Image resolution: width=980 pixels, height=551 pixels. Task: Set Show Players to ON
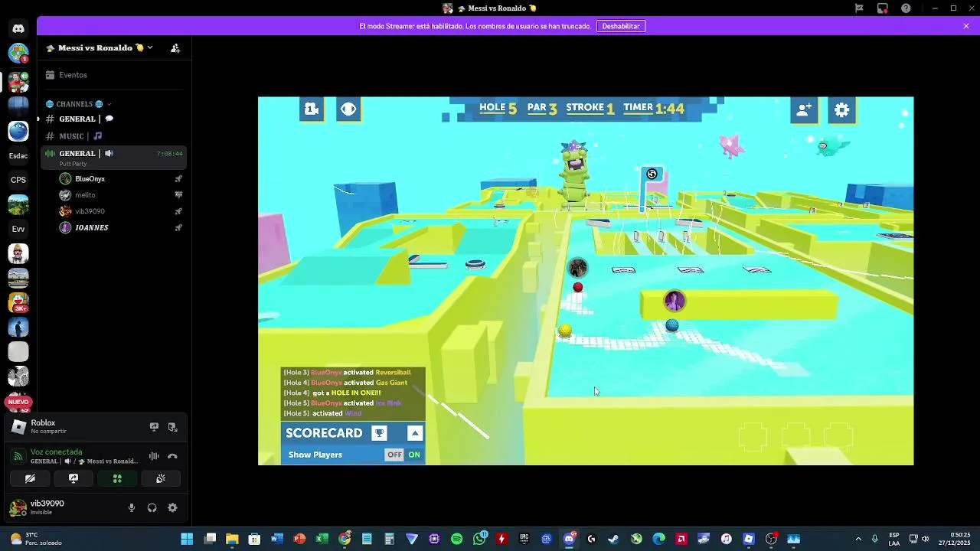414,455
